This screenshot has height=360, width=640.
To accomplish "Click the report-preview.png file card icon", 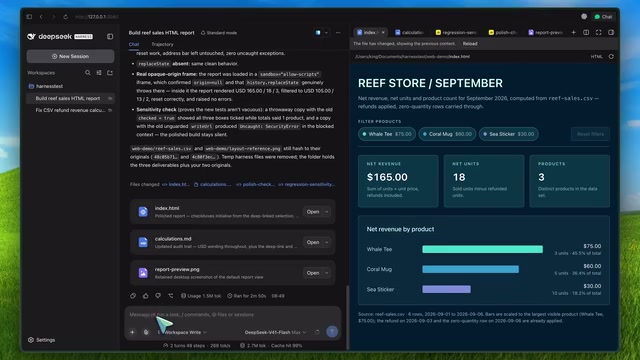I will pyautogui.click(x=143, y=273).
